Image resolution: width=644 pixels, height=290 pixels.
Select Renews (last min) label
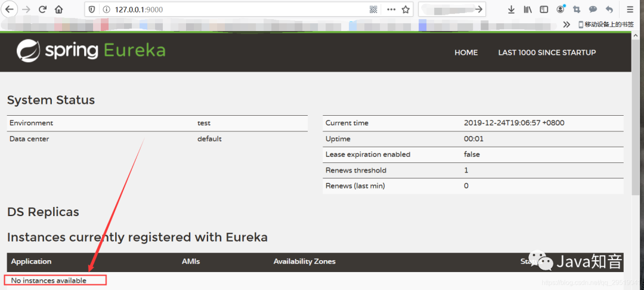(x=355, y=186)
